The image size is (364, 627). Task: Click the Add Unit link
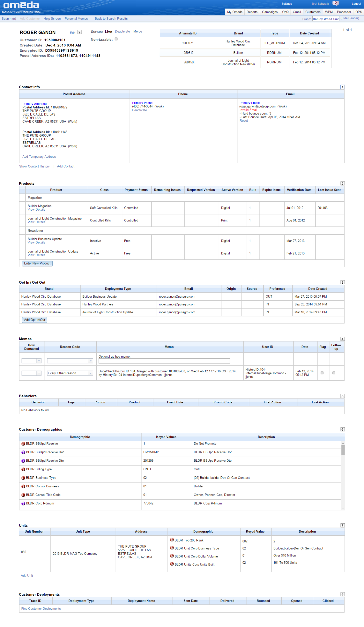27,576
